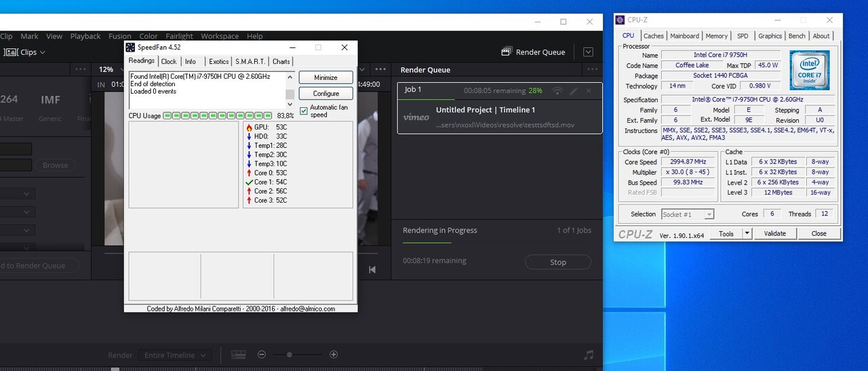Image resolution: width=868 pixels, height=371 pixels.
Task: Switch to CPU-Z Memory tab
Action: pos(717,36)
